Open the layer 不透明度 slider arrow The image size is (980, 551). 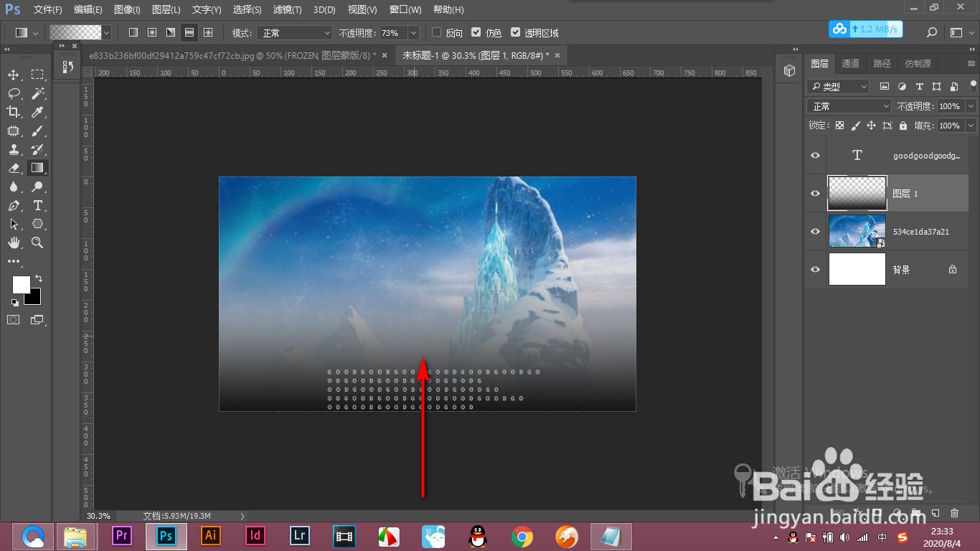tap(971, 106)
